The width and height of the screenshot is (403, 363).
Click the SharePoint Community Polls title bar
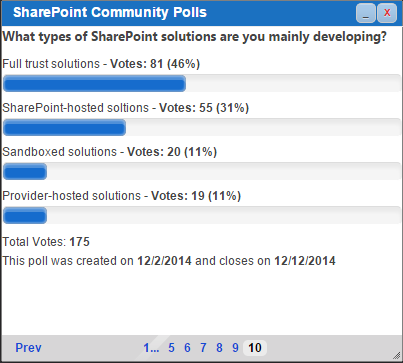178,13
